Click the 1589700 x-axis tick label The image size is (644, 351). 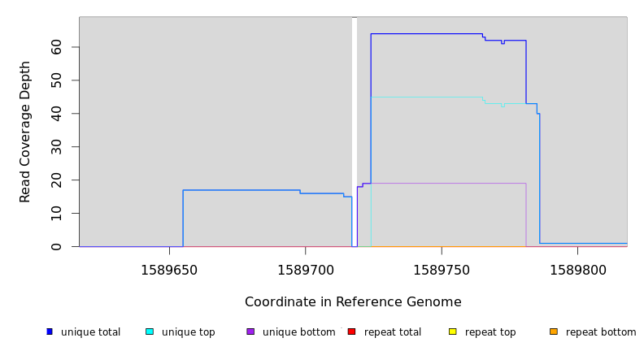[x=305, y=270]
